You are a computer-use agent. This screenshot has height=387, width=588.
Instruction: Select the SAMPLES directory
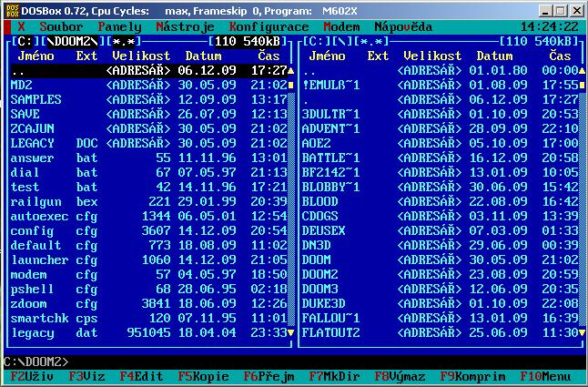pos(149,100)
